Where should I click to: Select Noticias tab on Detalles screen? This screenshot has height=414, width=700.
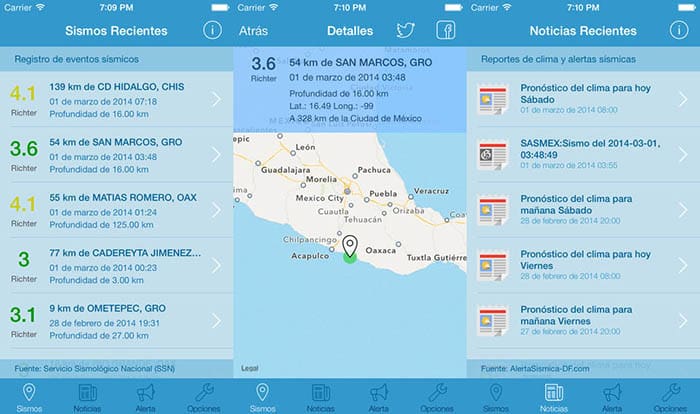click(x=321, y=397)
